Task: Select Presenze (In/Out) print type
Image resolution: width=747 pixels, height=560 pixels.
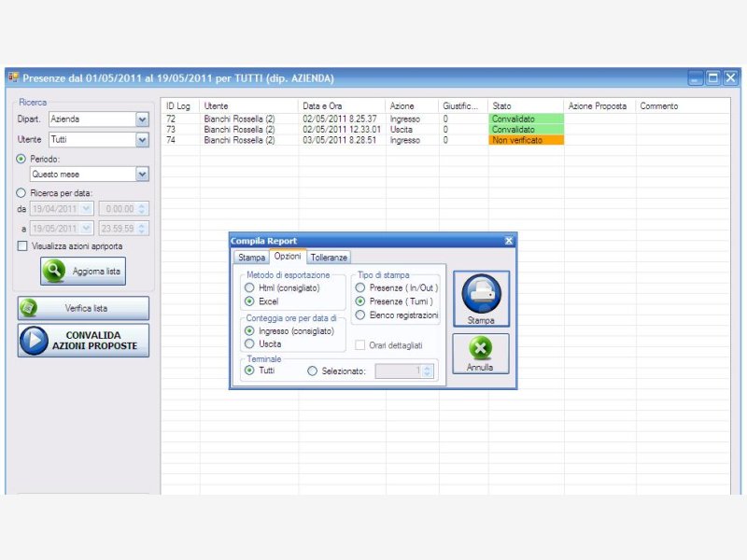Action: click(x=360, y=287)
